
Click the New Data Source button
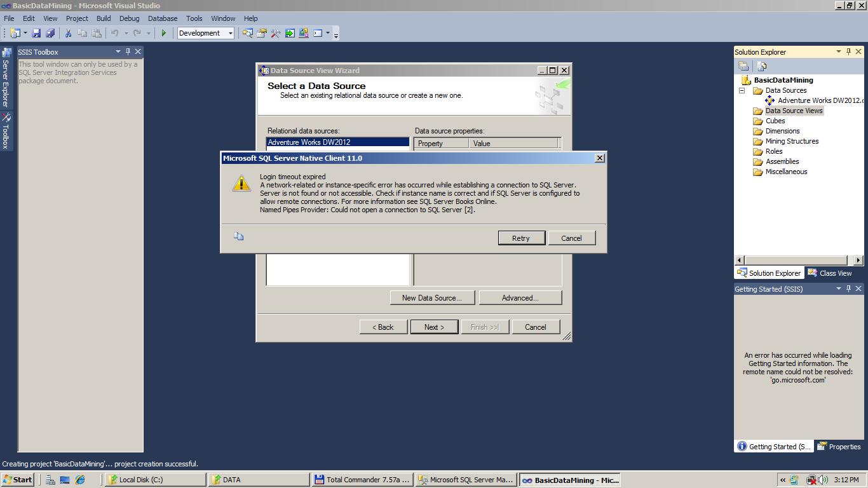(x=432, y=297)
